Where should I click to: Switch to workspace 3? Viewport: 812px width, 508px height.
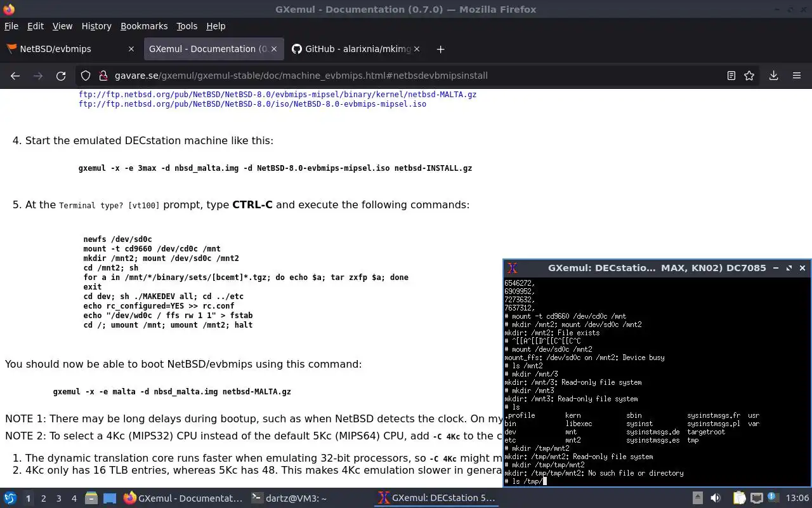coord(58,498)
